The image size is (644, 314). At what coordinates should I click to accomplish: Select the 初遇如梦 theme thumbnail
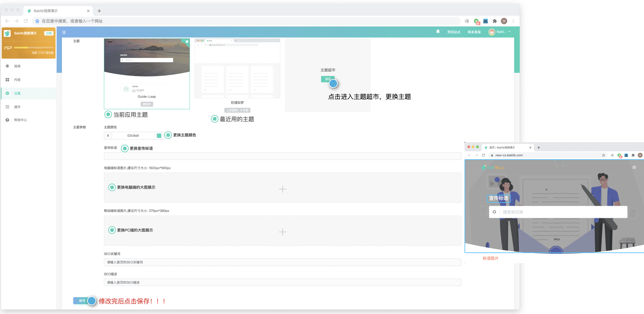coord(237,68)
